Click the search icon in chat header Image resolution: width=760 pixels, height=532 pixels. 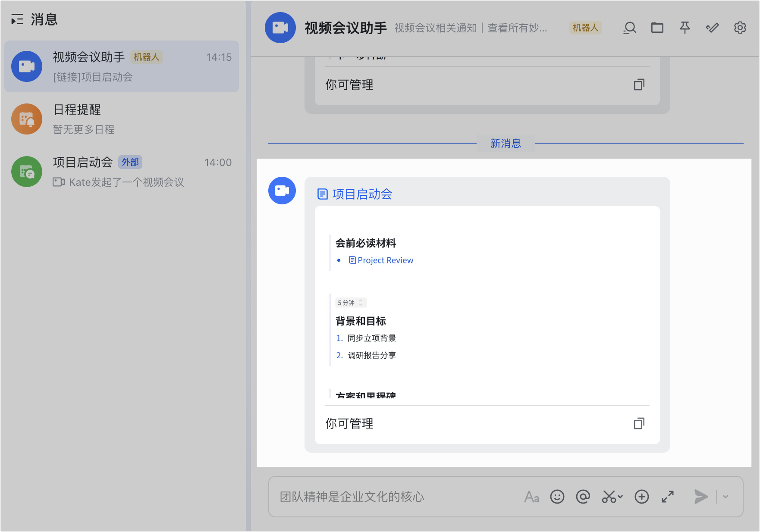(x=629, y=28)
